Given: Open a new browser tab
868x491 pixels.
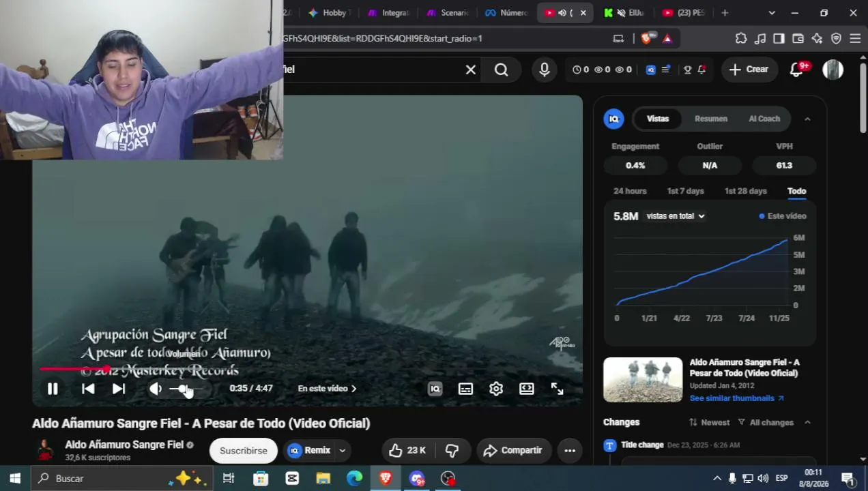Looking at the screenshot, I should tap(725, 13).
